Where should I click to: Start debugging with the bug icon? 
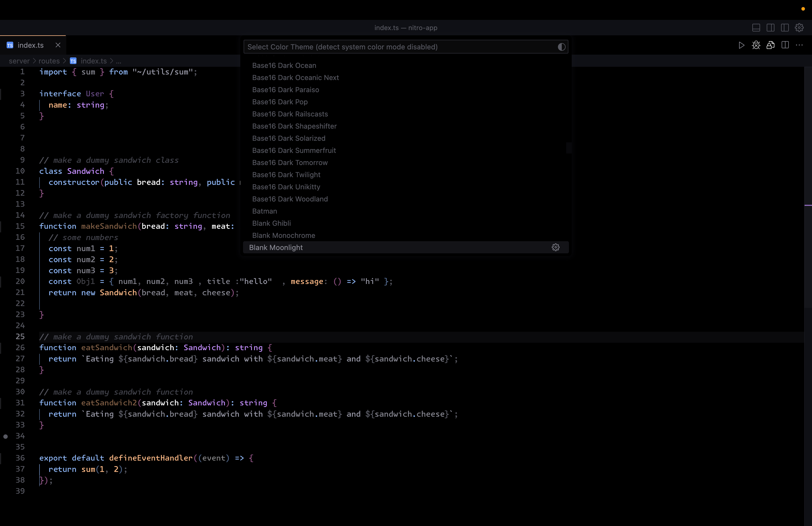click(x=756, y=45)
